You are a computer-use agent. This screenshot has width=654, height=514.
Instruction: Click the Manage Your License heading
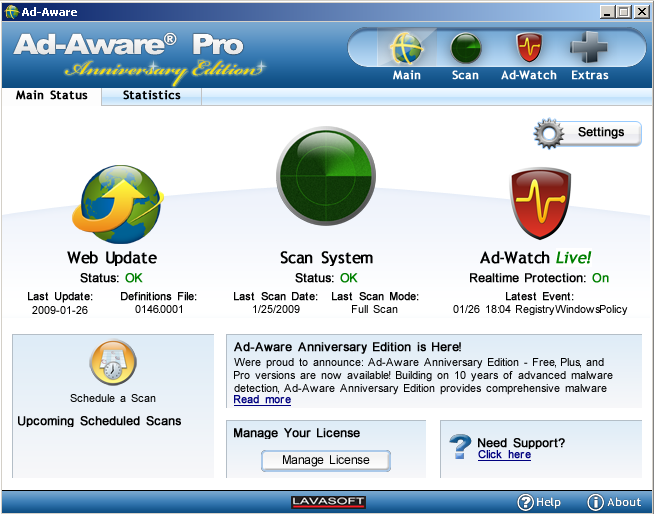click(x=297, y=433)
